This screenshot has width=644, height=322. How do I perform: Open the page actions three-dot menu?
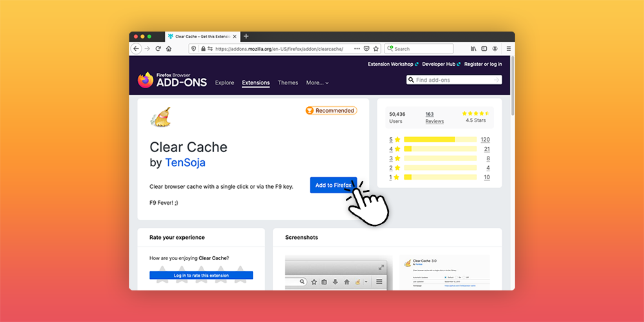(x=357, y=48)
